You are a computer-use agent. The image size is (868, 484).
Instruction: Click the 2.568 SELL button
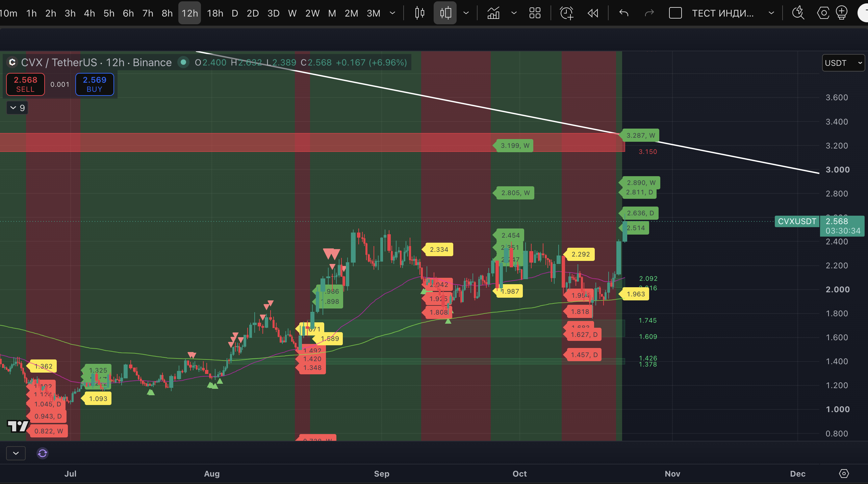tap(25, 84)
